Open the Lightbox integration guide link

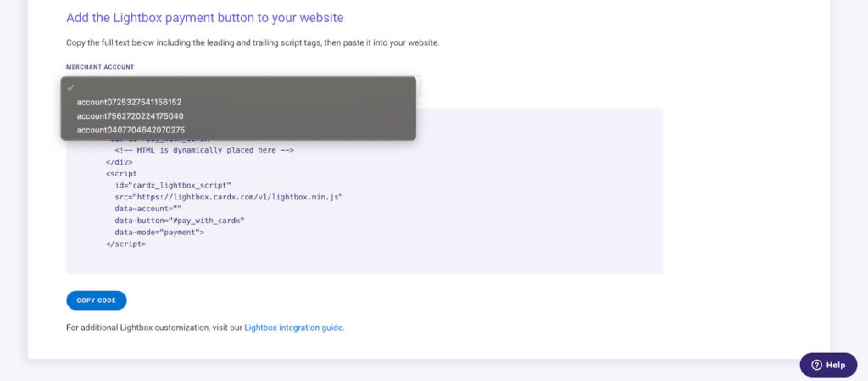(x=294, y=328)
